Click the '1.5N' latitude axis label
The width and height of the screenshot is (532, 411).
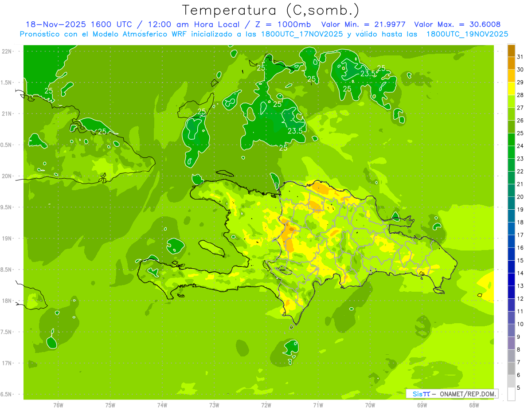point(7,82)
